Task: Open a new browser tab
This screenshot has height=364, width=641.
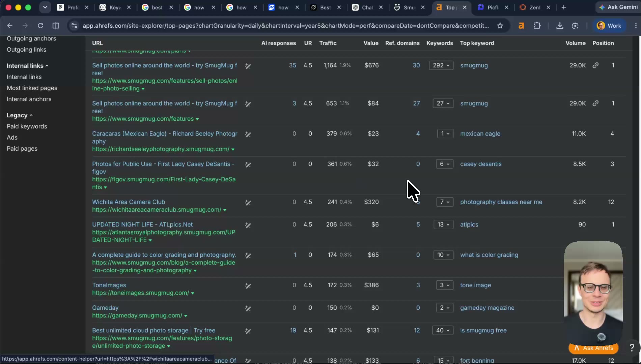Action: (563, 7)
